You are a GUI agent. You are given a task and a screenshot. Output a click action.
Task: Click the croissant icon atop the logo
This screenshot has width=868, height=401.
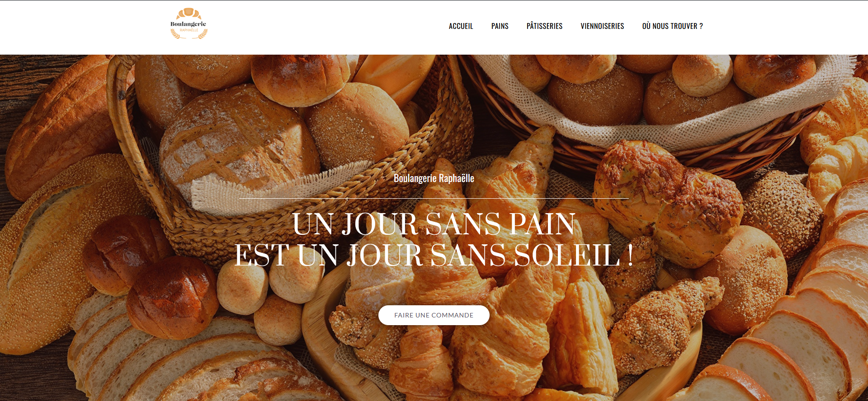pyautogui.click(x=189, y=13)
